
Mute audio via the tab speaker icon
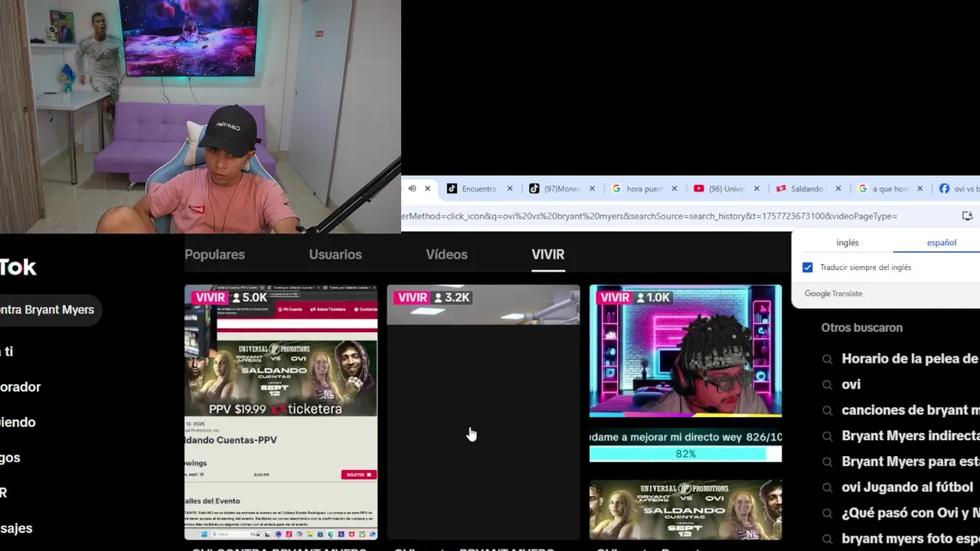point(412,188)
